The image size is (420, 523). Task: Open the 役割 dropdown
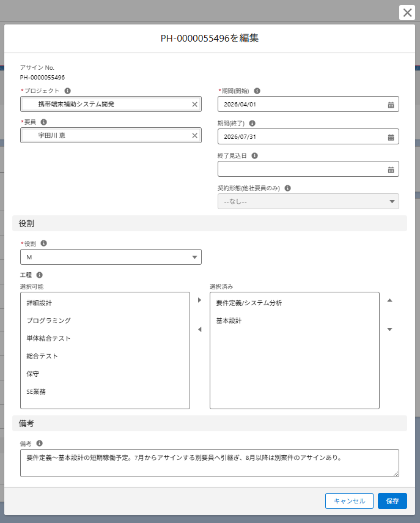click(111, 257)
